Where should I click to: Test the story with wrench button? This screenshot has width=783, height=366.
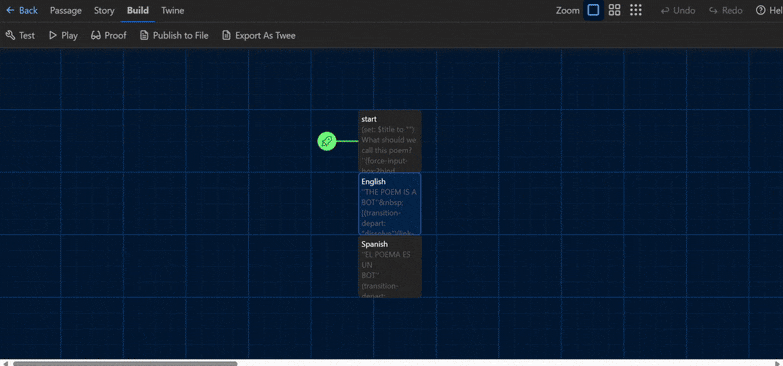click(20, 35)
